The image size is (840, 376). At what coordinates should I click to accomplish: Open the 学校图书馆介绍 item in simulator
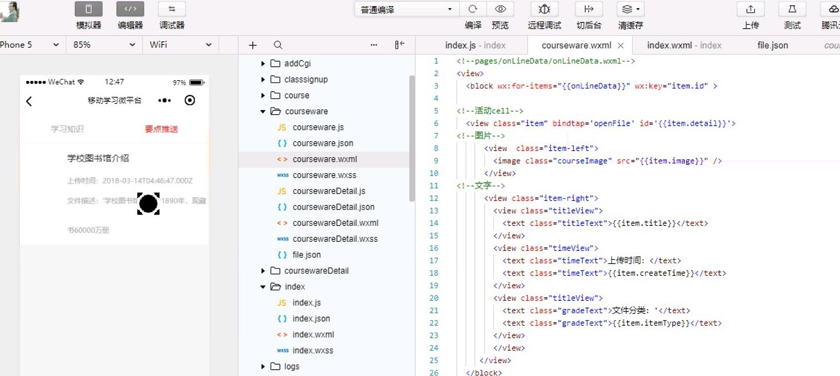tap(98, 158)
